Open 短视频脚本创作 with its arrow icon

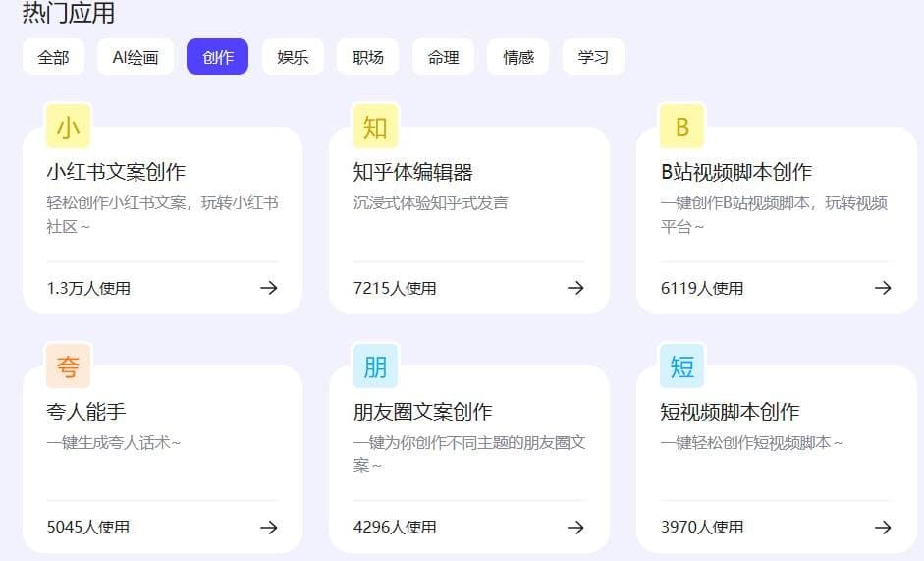click(x=883, y=528)
